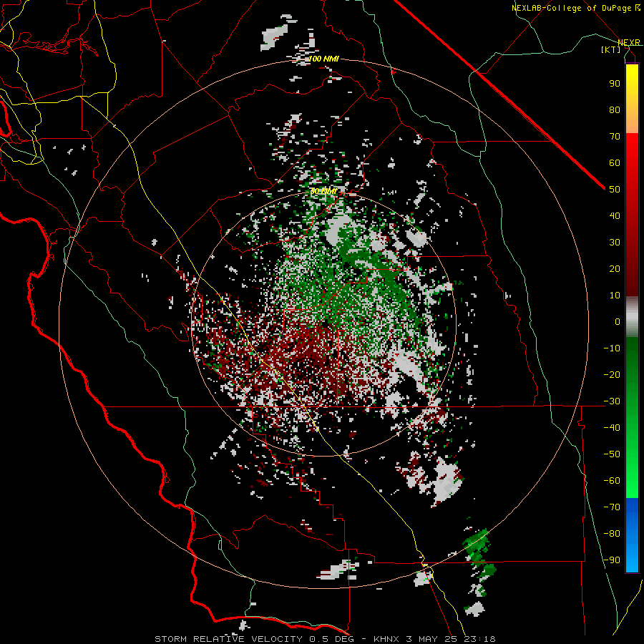Image resolution: width=644 pixels, height=644 pixels.
Task: Select the -30 knot scale label
Action: click(x=612, y=401)
